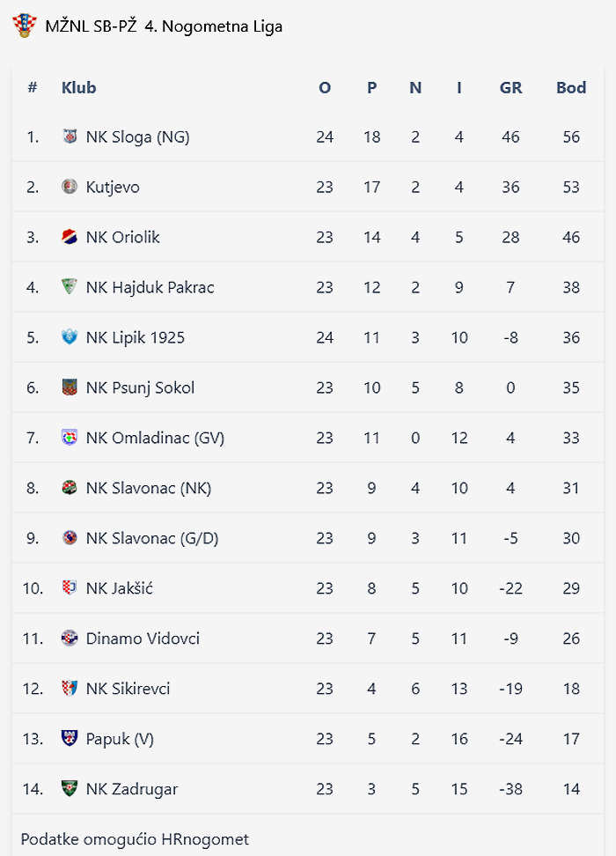
Task: Click the MŽNL SB-PŽ 4. Nogometna Liga title
Action: 164,26
